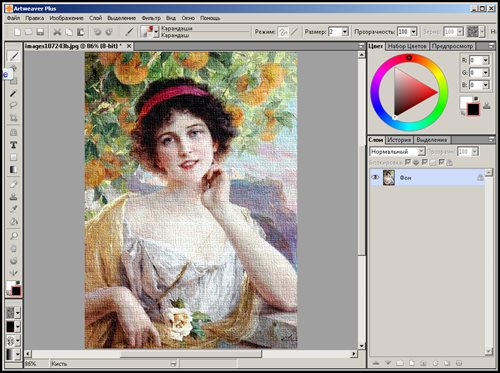Screen dimensions: 500x373
Task: Select the Zoom magnifier tool
Action: tap(13, 236)
